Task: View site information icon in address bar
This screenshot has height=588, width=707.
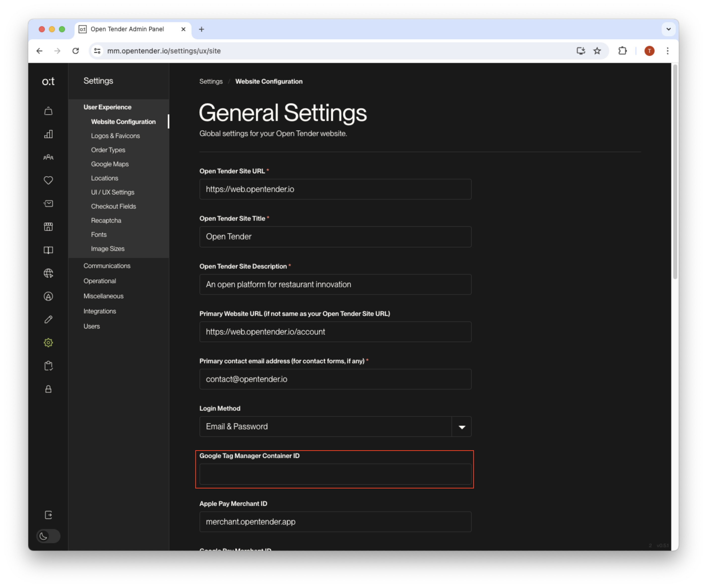Action: coord(97,51)
